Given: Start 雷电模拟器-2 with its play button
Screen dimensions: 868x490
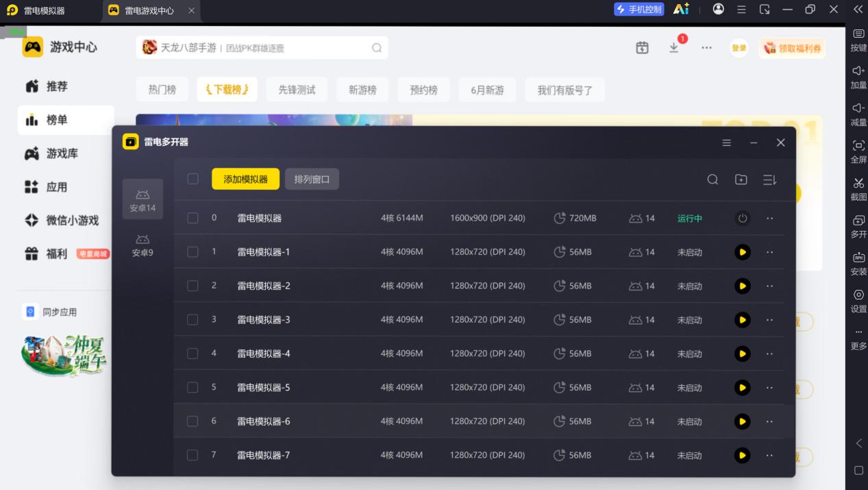Looking at the screenshot, I should [742, 286].
